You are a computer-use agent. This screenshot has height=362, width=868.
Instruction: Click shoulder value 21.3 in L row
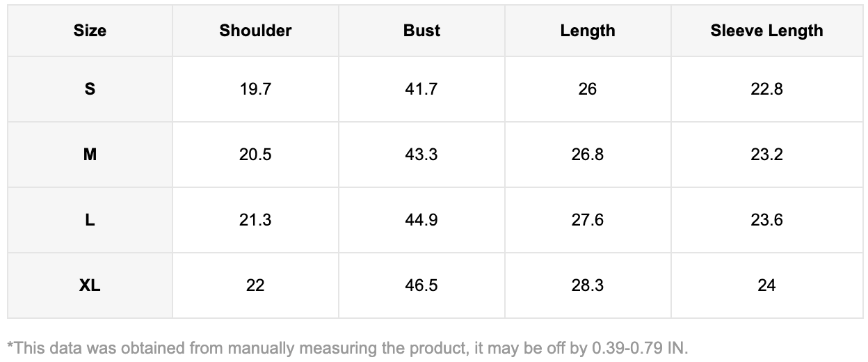[255, 220]
